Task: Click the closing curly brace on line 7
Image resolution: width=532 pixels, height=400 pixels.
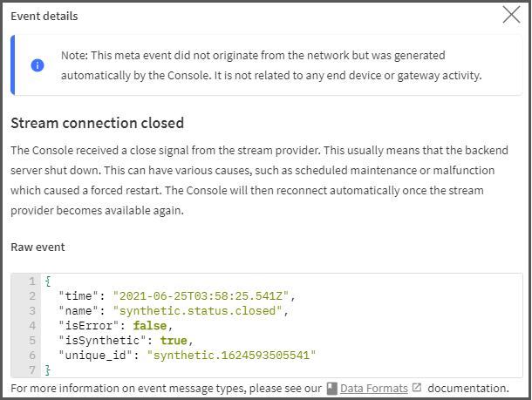Action: click(48, 369)
